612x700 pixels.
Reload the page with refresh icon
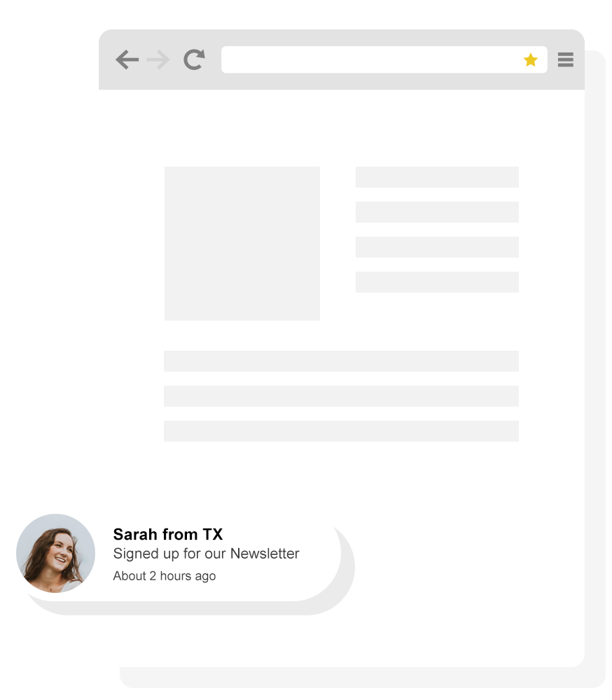pyautogui.click(x=195, y=59)
